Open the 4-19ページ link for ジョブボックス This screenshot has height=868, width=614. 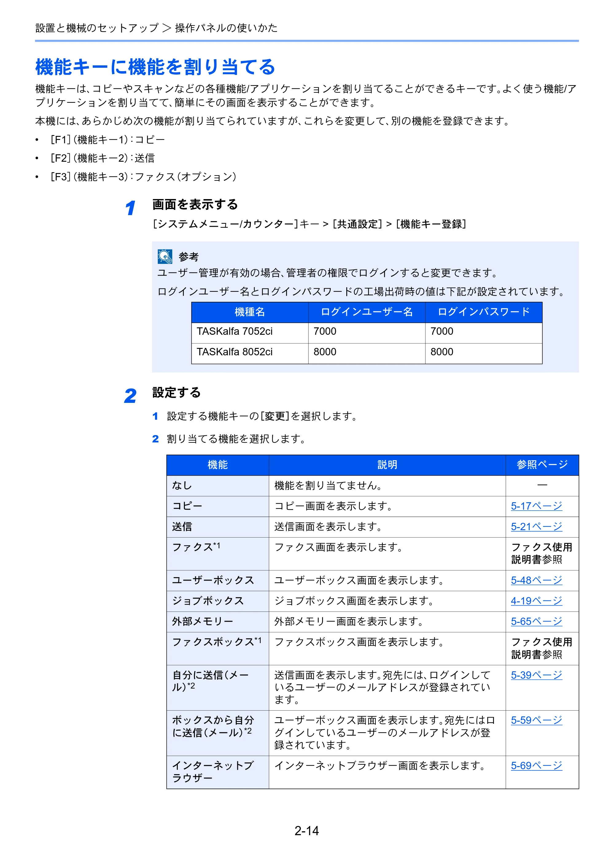click(536, 601)
